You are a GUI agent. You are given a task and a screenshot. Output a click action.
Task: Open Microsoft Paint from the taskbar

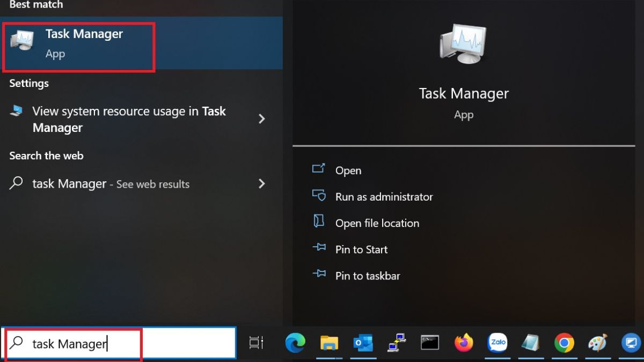598,342
